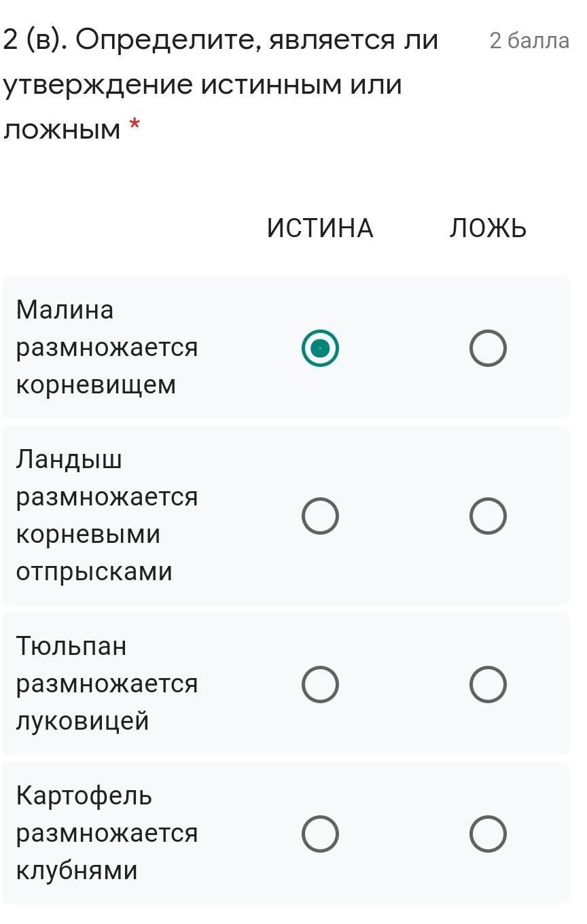Click the ЛОЖЬ column header
This screenshot has width=587, height=924.
pos(488,229)
